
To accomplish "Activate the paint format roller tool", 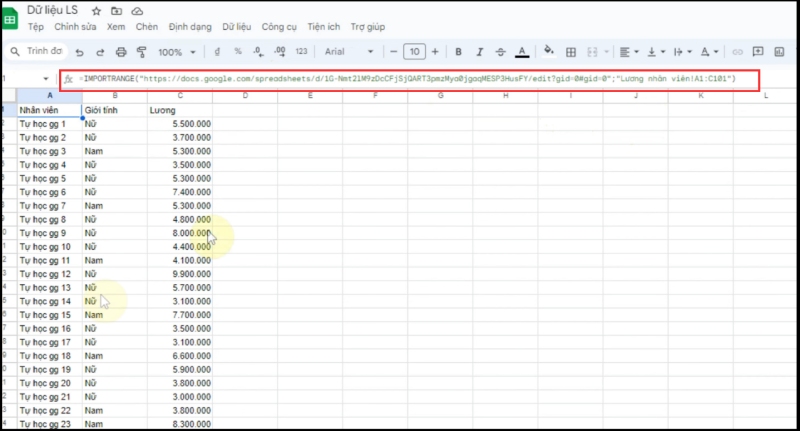I will coord(141,51).
